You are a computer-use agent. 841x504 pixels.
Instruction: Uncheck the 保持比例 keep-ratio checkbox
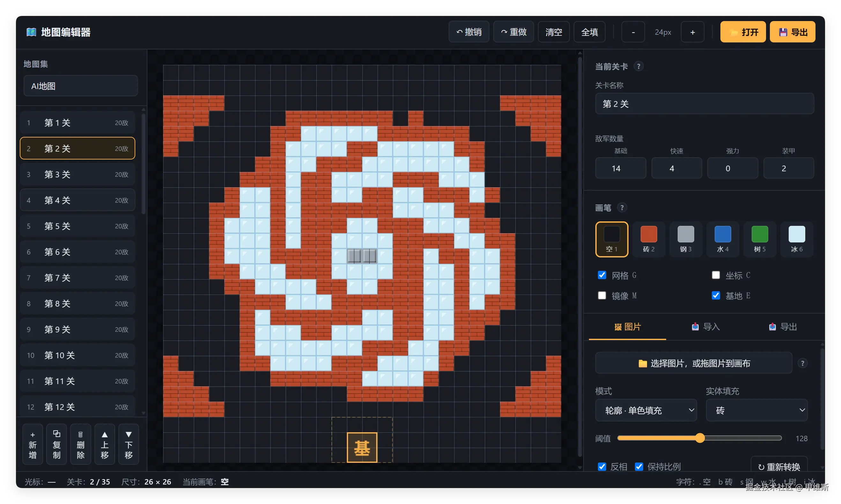point(639,467)
